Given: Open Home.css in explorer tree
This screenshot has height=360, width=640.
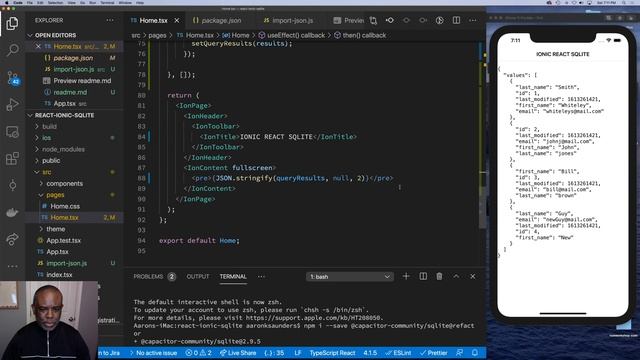Looking at the screenshot, I should pyautogui.click(x=65, y=206).
